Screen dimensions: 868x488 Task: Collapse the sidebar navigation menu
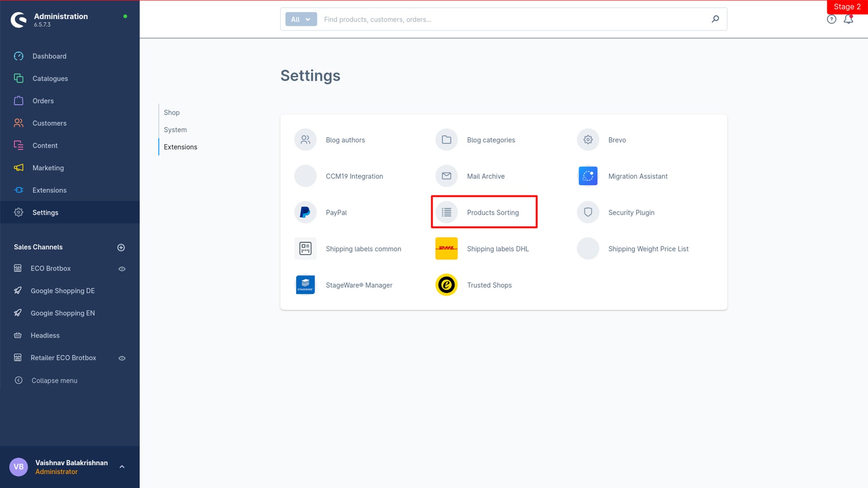pyautogui.click(x=54, y=380)
